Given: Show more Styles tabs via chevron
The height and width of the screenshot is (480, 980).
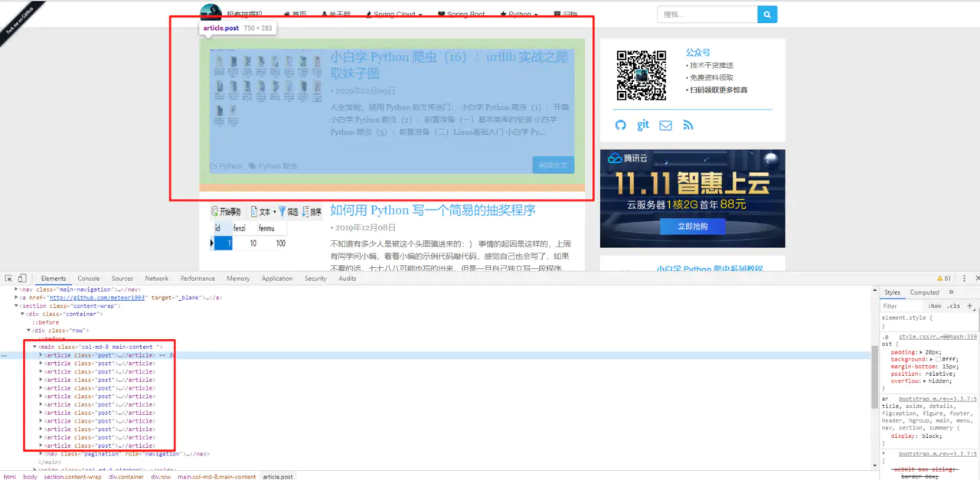Looking at the screenshot, I should coord(952,292).
